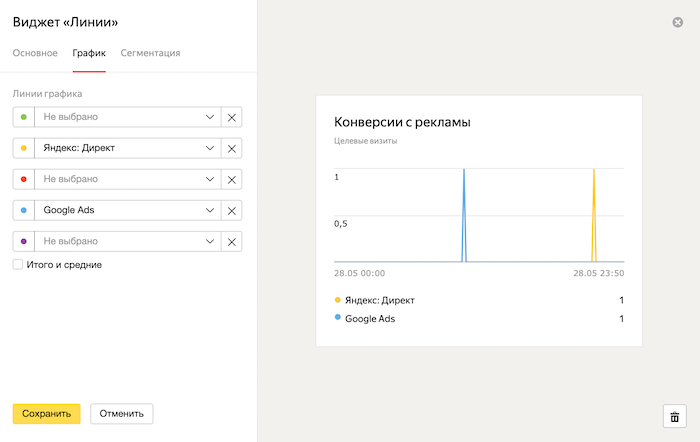Click the Отменить button

121,413
